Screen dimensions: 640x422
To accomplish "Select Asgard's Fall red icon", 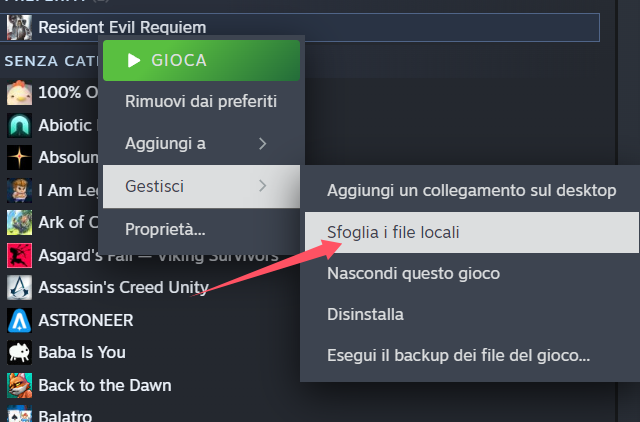I will pos(19,255).
